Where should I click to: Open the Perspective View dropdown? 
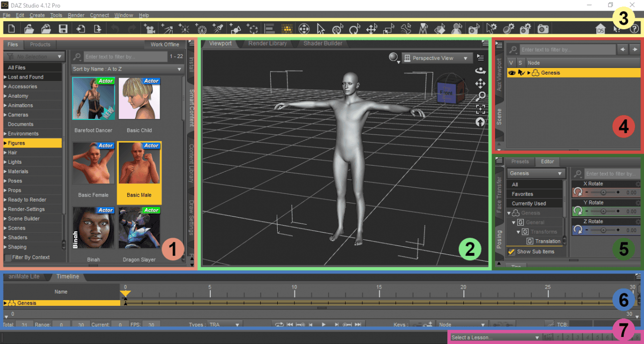point(437,58)
